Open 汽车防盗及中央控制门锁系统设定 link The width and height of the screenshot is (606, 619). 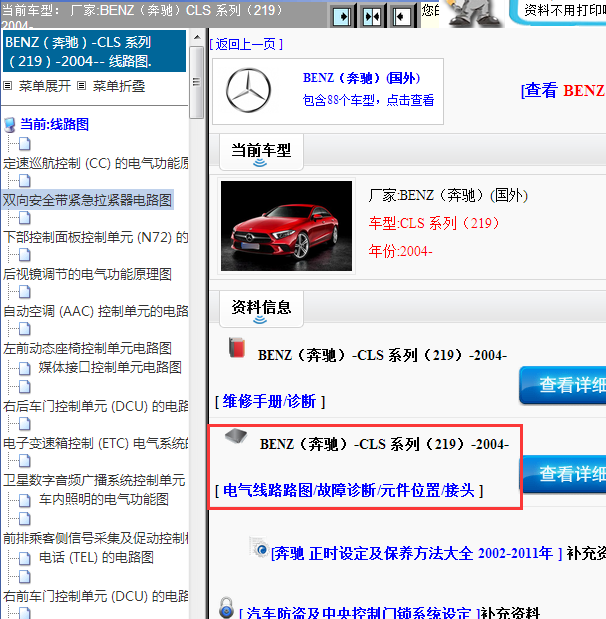click(359, 613)
